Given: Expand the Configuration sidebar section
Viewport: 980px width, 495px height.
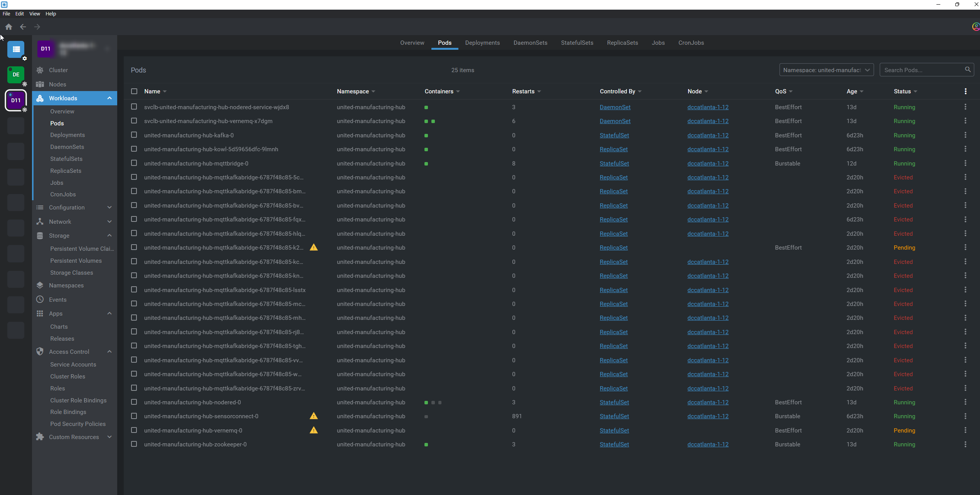Looking at the screenshot, I should (109, 207).
